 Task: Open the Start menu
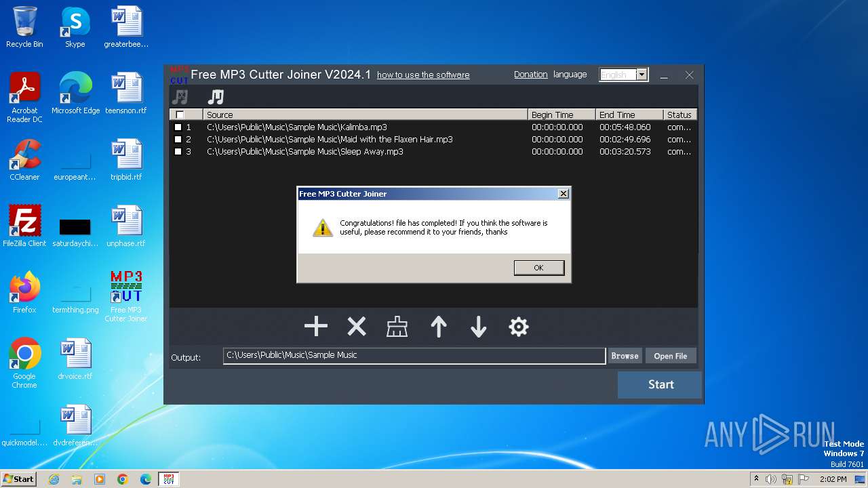(x=19, y=479)
